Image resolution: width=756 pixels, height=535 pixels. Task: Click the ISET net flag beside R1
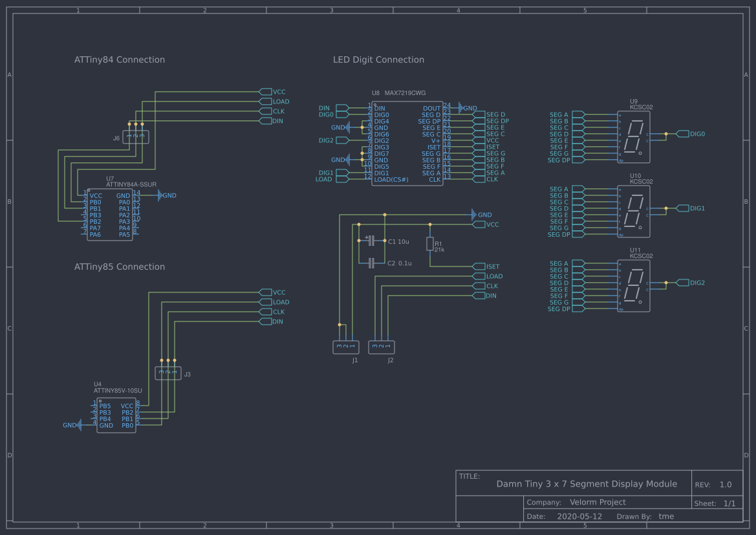pos(479,267)
